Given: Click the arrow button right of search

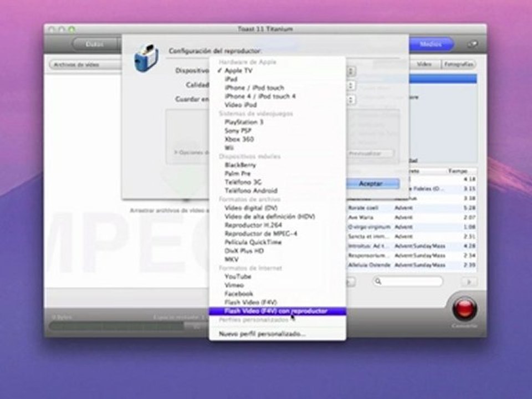Looking at the screenshot, I should (469, 282).
